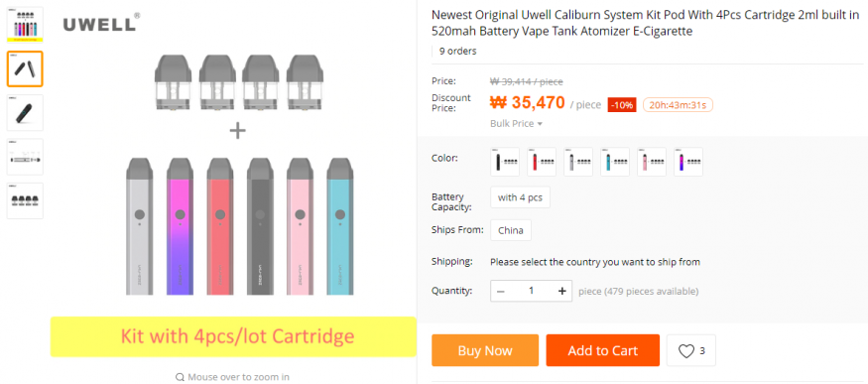Expand the Bulk Price dropdown

[x=516, y=123]
